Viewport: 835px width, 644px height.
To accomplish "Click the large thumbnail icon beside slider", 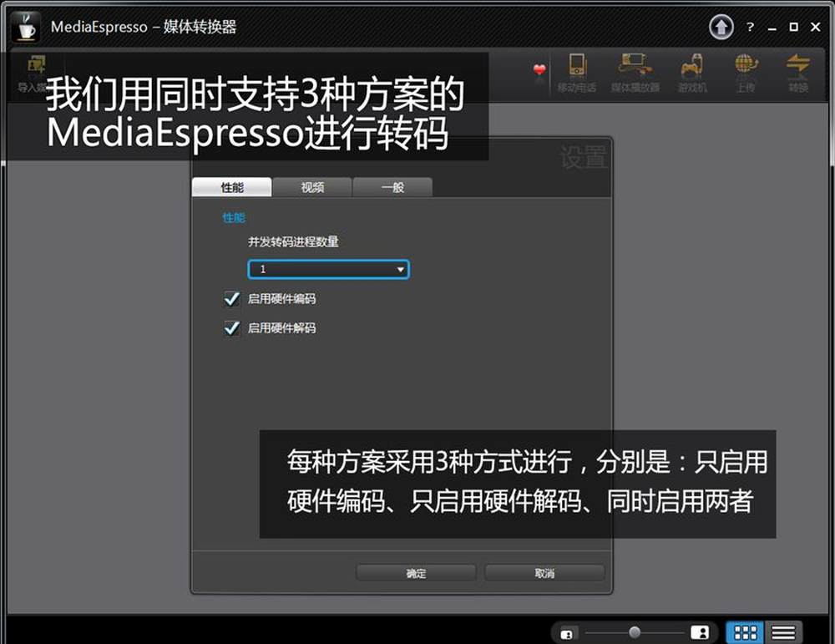I will pos(700,632).
